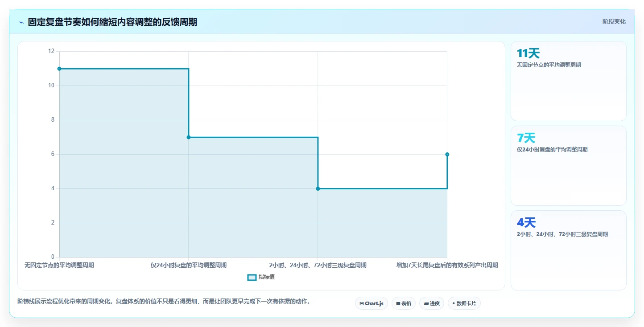Click the lightning icon beside the title

pos(21,22)
